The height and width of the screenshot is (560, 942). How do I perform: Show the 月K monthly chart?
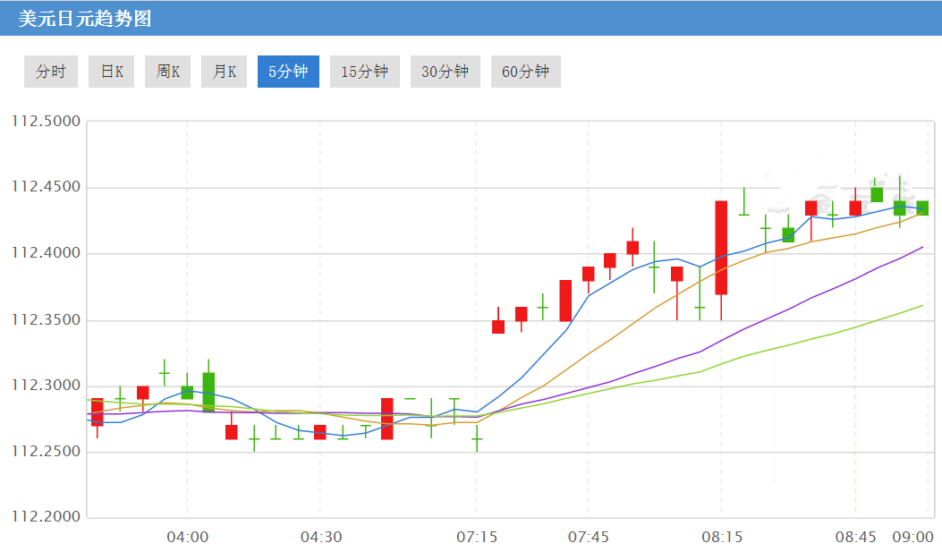[224, 72]
